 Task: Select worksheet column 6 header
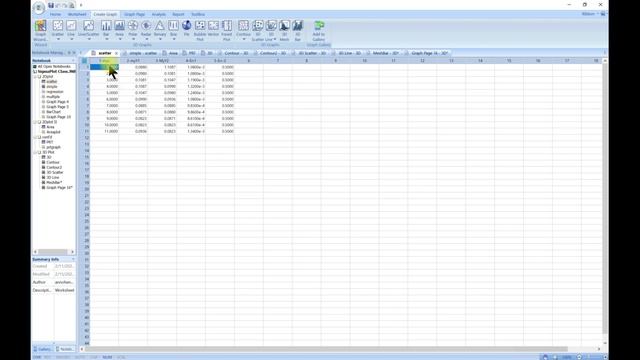coord(249,60)
